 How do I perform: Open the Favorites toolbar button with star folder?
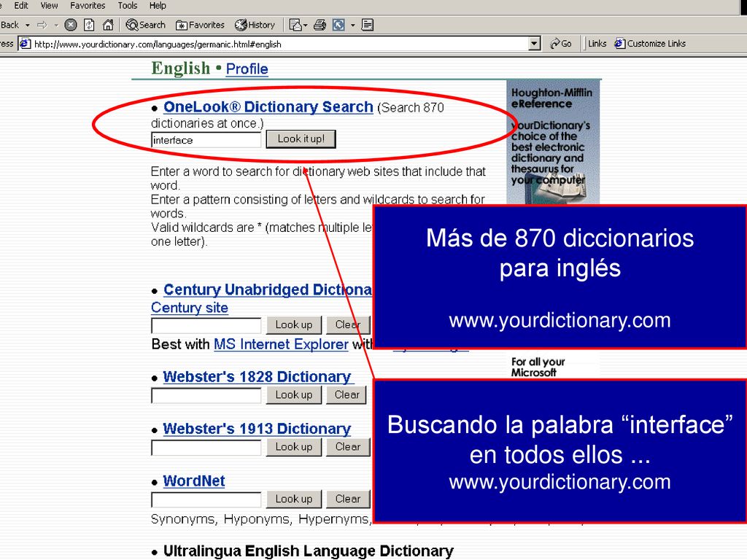click(200, 25)
